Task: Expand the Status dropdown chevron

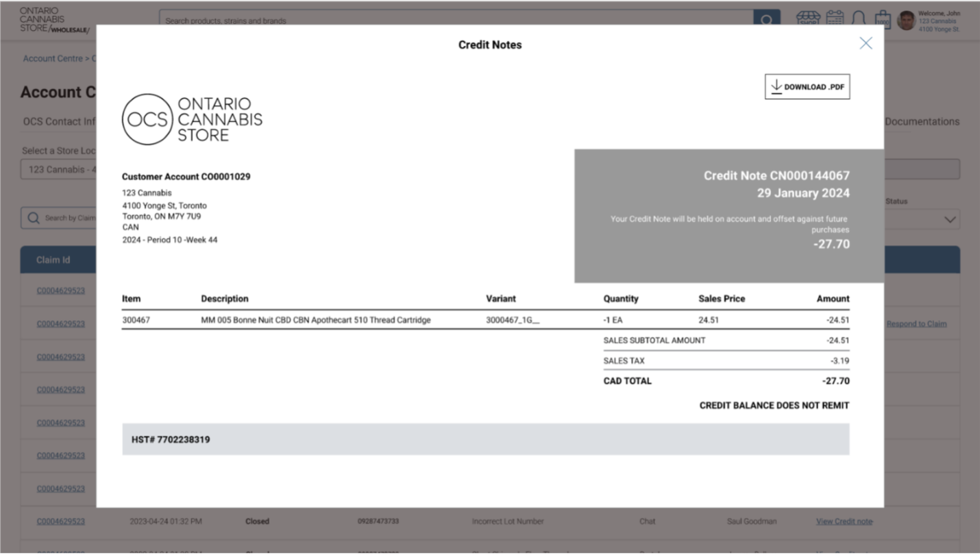Action: click(950, 220)
